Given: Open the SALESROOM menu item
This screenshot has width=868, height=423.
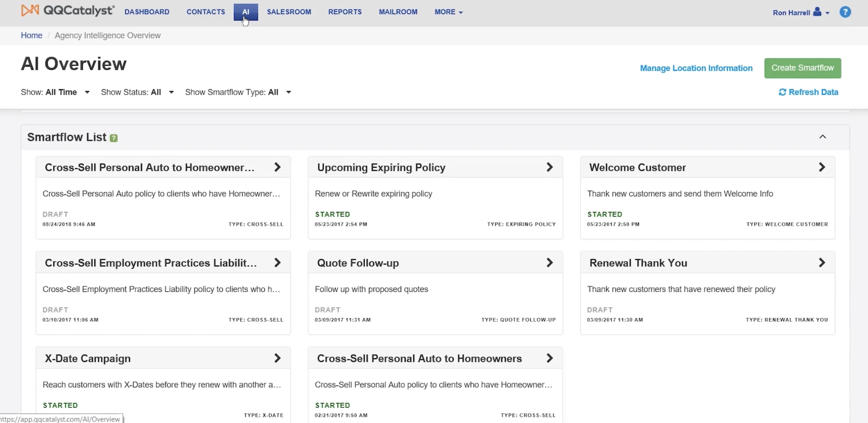Looking at the screenshot, I should click(x=289, y=12).
